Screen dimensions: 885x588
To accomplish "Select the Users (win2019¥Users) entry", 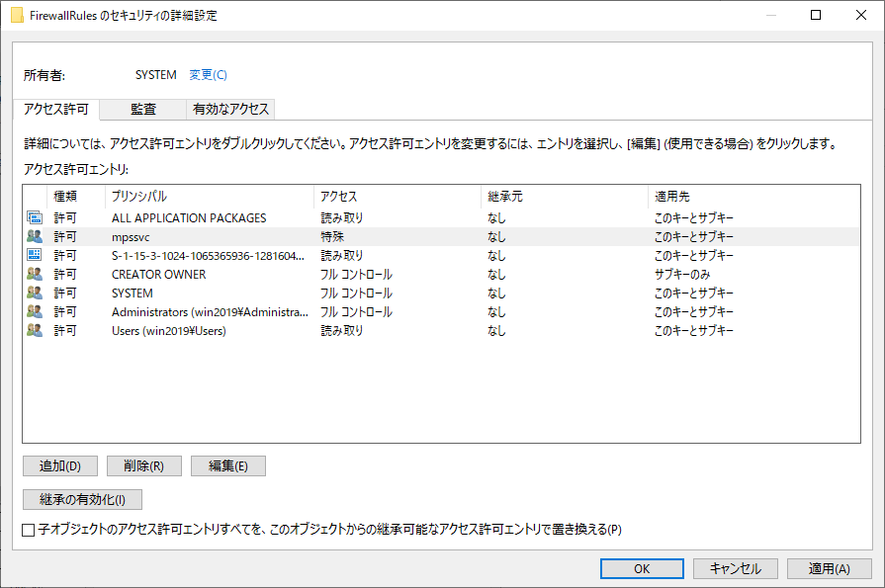I will tap(169, 331).
